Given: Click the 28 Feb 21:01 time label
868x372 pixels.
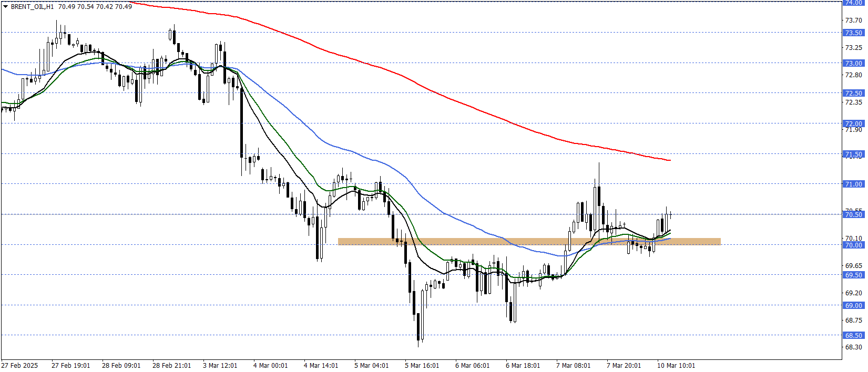Looking at the screenshot, I should pos(172,365).
